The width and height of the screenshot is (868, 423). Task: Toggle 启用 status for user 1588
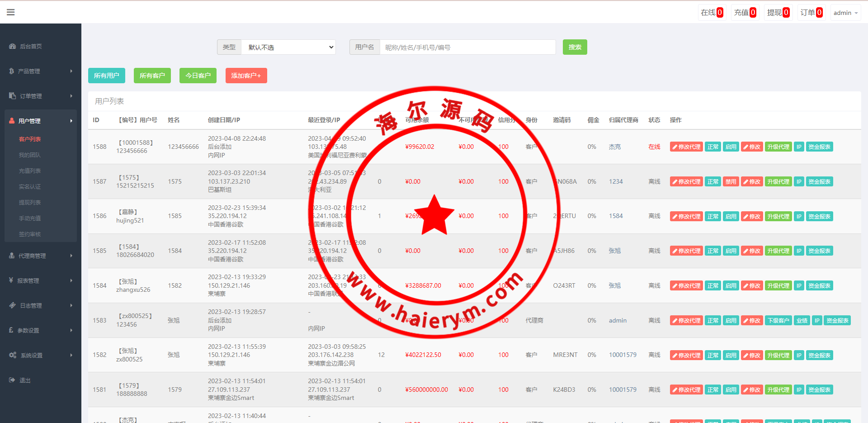[731, 147]
